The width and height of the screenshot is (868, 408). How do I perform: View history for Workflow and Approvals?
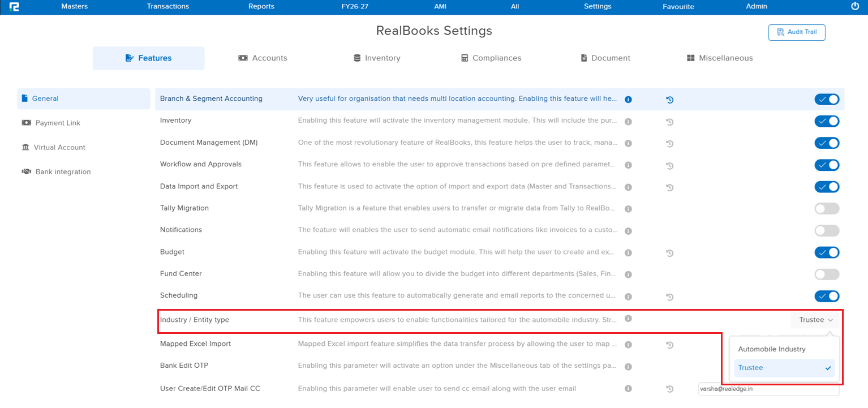(669, 165)
